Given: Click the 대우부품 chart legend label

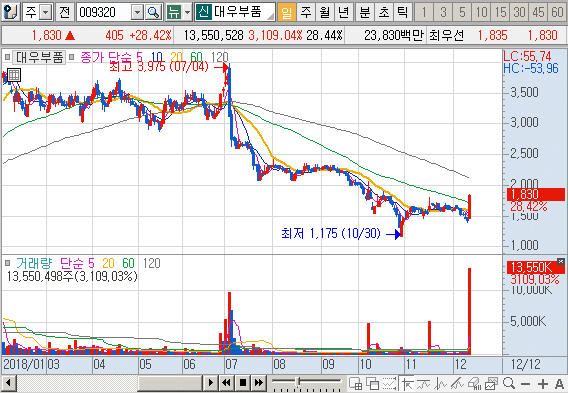Looking at the screenshot, I should pyautogui.click(x=39, y=57).
